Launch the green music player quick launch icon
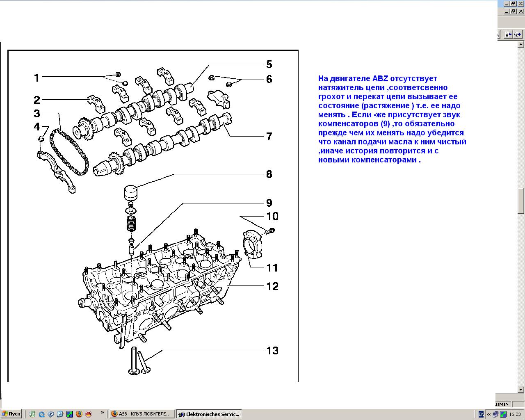This screenshot has height=420, width=525. [x=32, y=414]
